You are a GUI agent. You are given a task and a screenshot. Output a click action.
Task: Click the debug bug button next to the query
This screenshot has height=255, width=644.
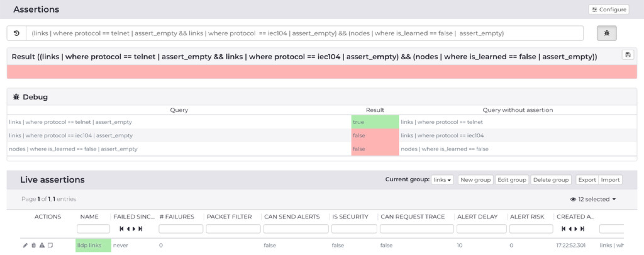(x=607, y=33)
